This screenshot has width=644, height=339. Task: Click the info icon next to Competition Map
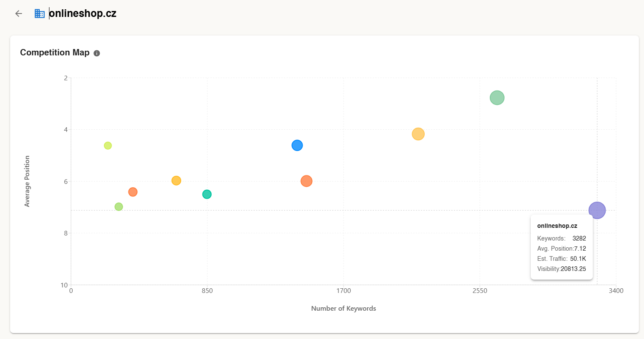tap(97, 53)
